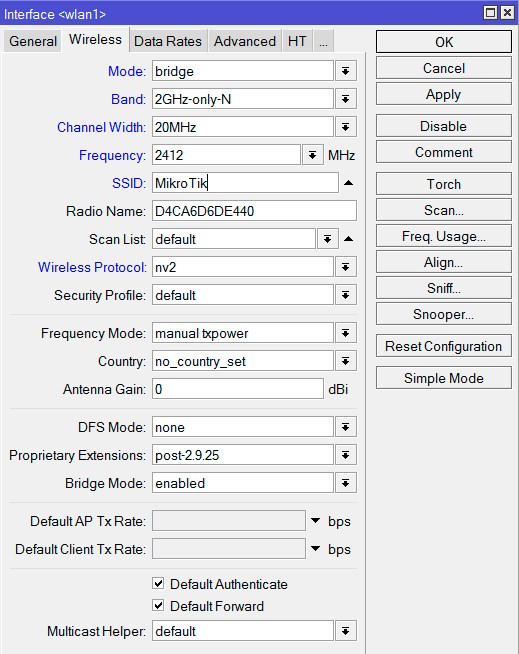
Task: Toggle the Default Forward checkbox
Action: pos(158,605)
